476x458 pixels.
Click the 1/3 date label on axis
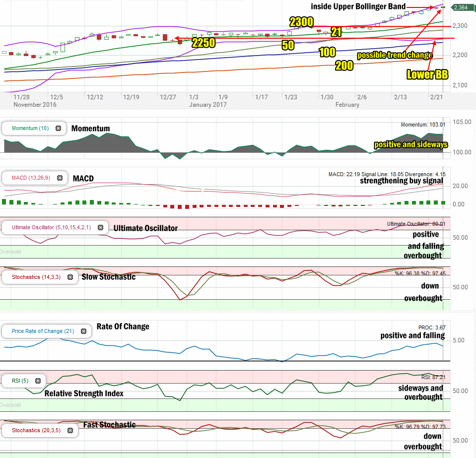(194, 97)
